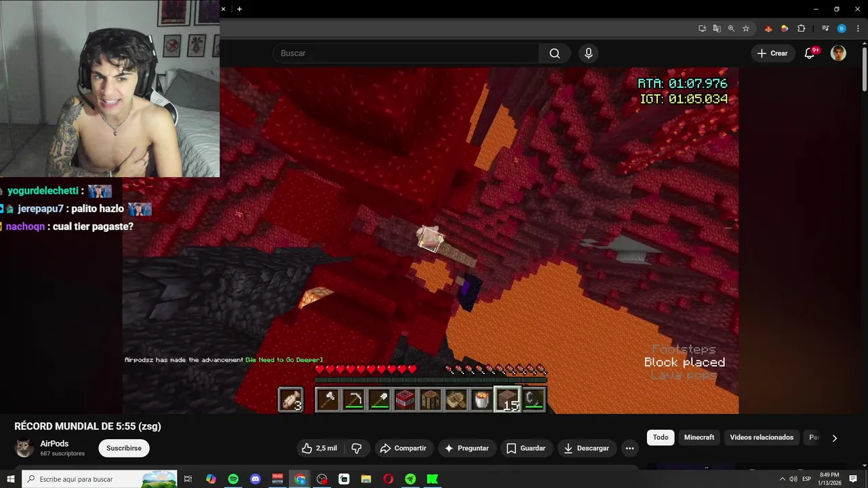Open the browser profile avatar

click(x=842, y=28)
